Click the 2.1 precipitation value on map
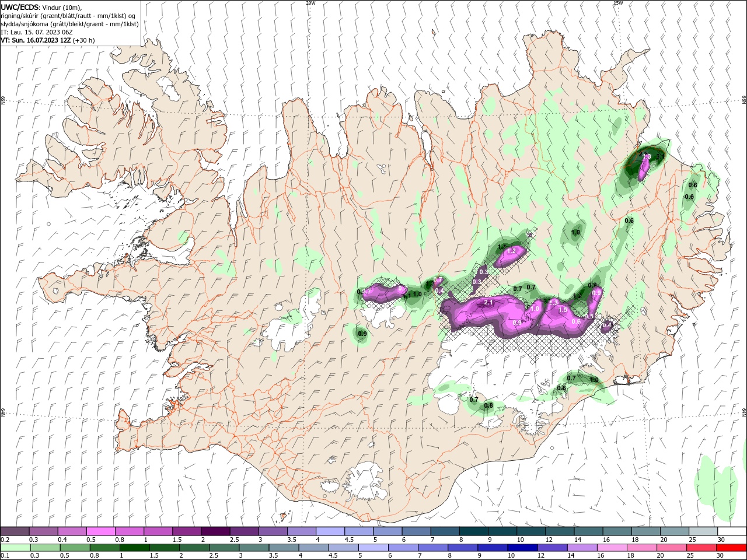 489,302
